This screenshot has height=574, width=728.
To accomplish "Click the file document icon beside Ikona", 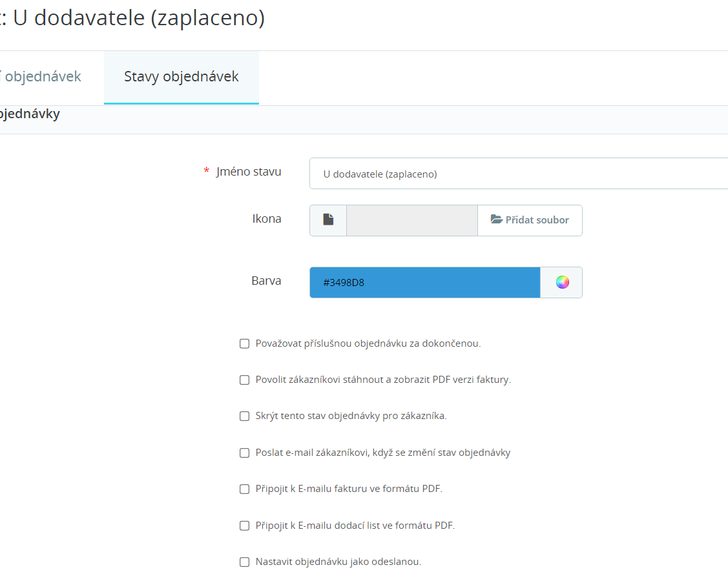I will [x=328, y=220].
